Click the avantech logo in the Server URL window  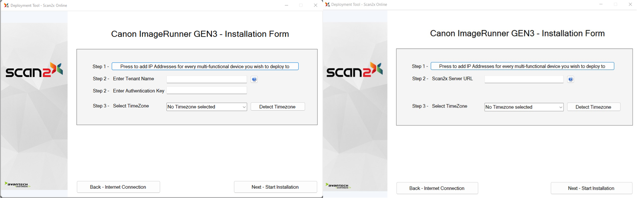[338, 186]
